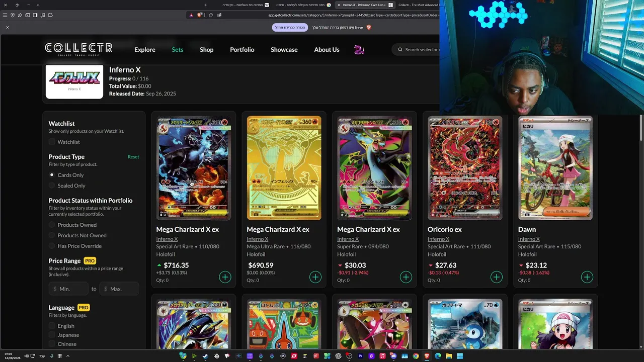Reset the Product Type filter
This screenshot has height=362, width=644.
click(133, 157)
